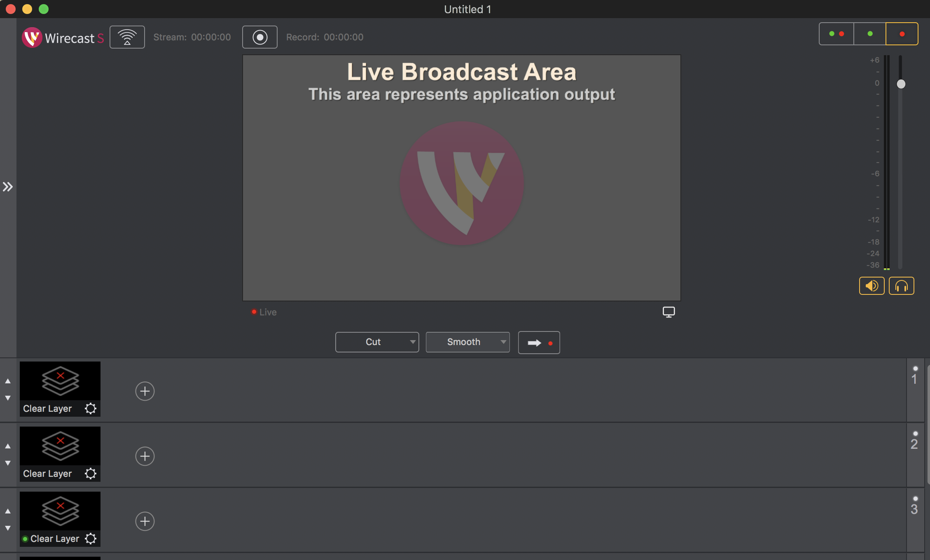This screenshot has height=560, width=930.
Task: Switch to split preview and live layout
Action: click(836, 34)
